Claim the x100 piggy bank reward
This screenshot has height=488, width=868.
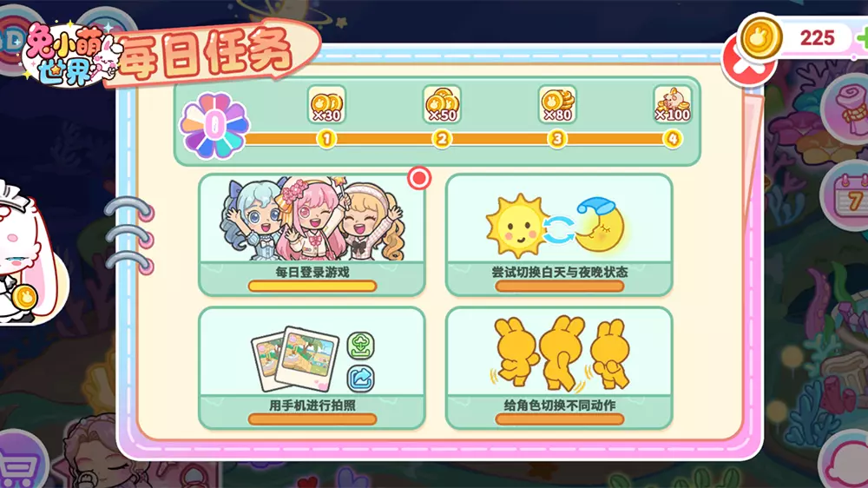pyautogui.click(x=673, y=105)
